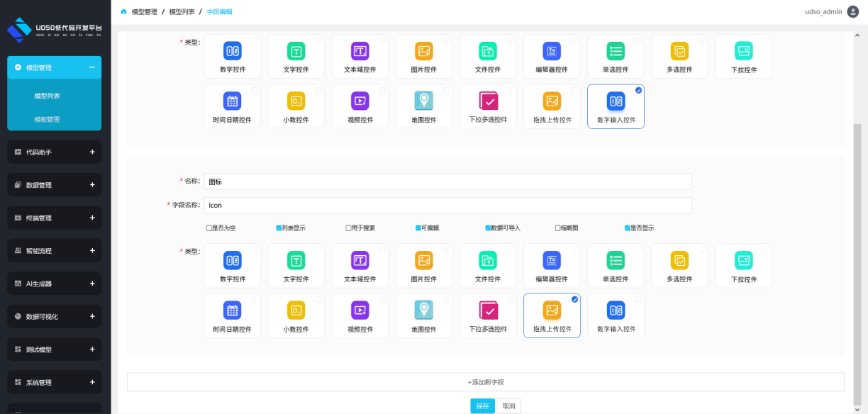Screen dimensions: 868x414
Task: Click the 保存 button
Action: (482, 406)
